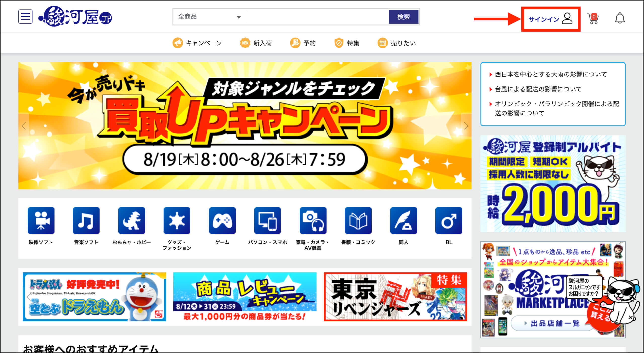This screenshot has height=353, width=644.
Task: Click 出品店舗一覧 in the Marketplace banner
Action: [x=552, y=323]
